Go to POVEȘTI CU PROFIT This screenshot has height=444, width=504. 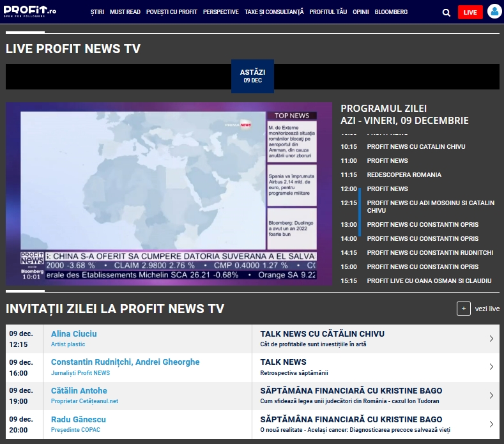tap(172, 12)
